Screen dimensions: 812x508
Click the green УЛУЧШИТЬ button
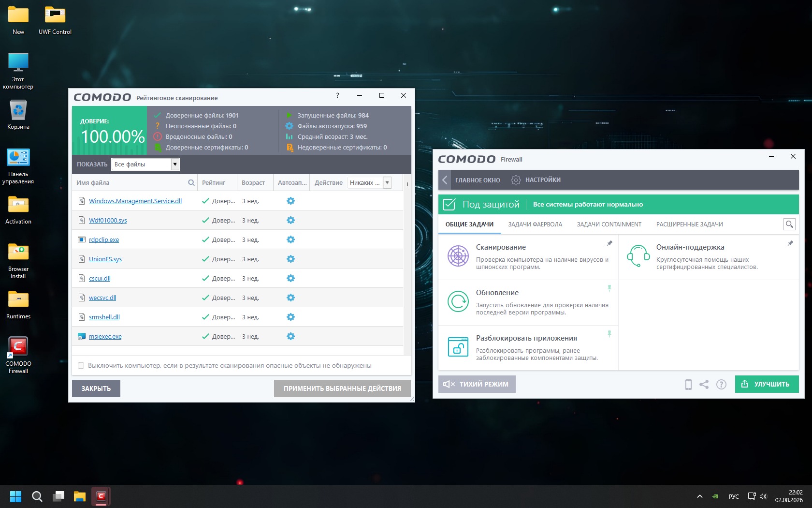pyautogui.click(x=767, y=384)
